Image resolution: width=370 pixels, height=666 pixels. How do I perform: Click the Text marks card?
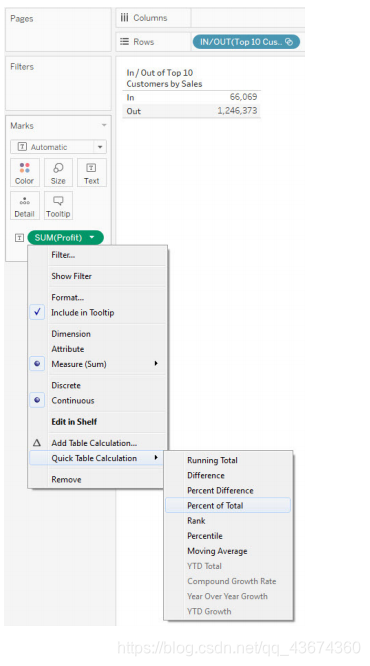tap(91, 172)
